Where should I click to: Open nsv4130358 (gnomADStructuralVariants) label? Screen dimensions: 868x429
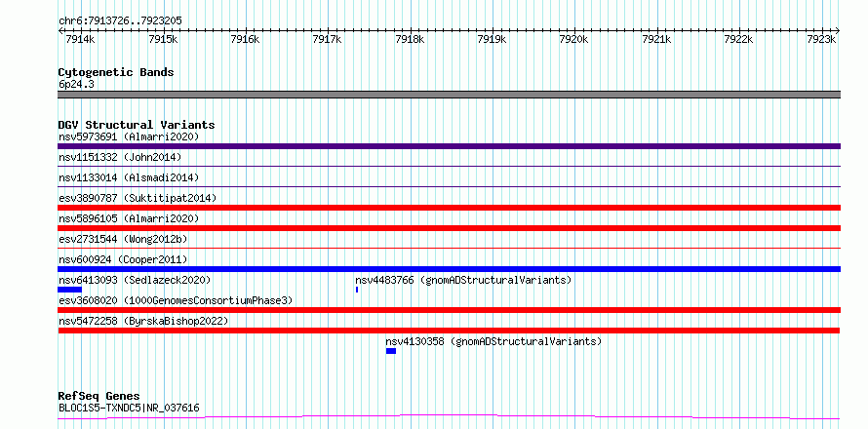pyautogui.click(x=493, y=341)
